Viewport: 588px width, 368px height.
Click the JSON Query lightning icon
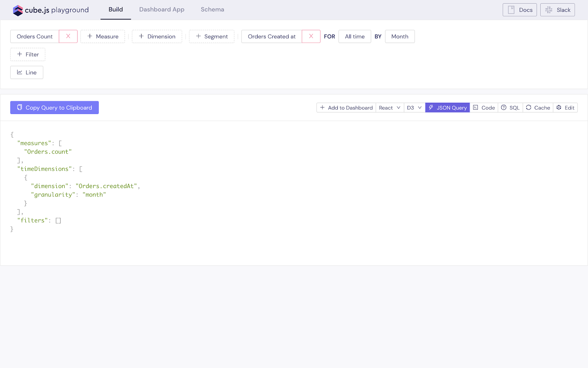431,107
